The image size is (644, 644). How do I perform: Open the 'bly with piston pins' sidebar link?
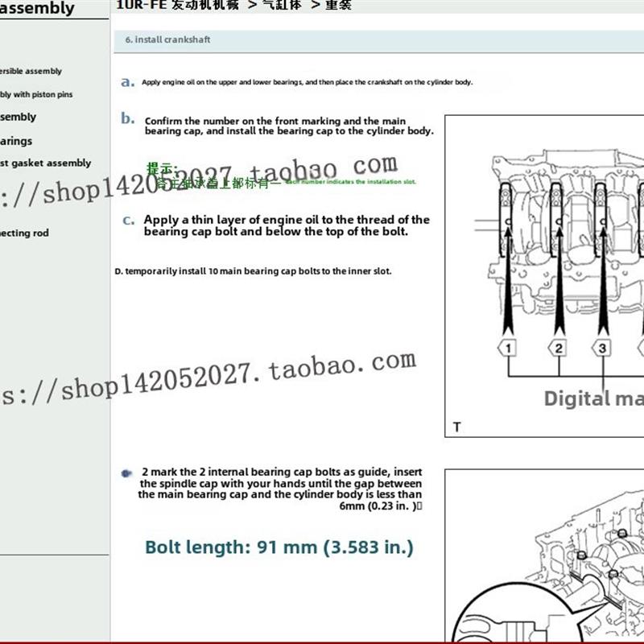[36, 94]
